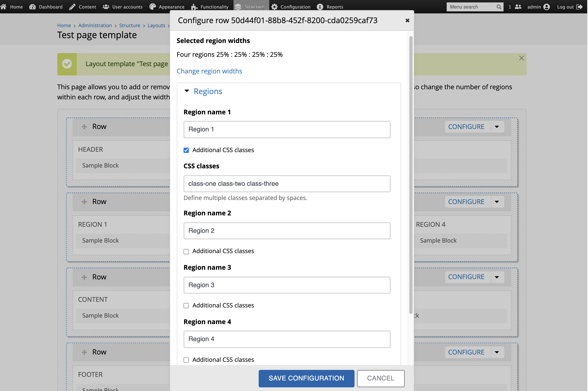Click the admin user account icon

pyautogui.click(x=547, y=7)
